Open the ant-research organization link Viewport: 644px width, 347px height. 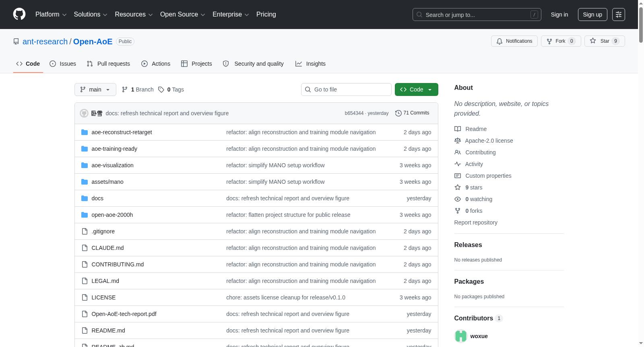click(x=45, y=42)
